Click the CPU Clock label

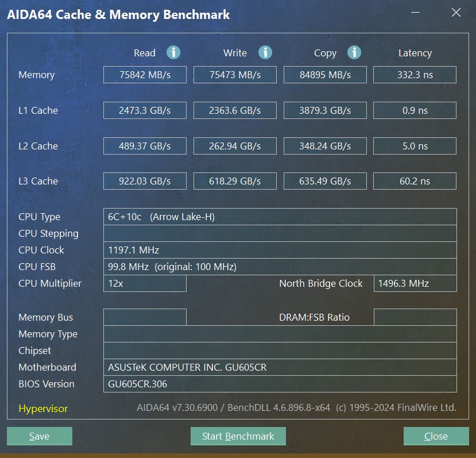[41, 250]
